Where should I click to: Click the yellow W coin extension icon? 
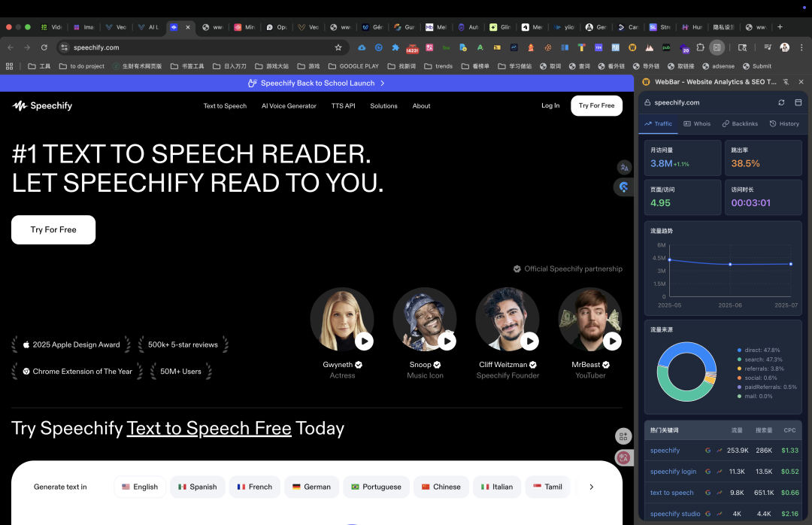[x=632, y=47]
